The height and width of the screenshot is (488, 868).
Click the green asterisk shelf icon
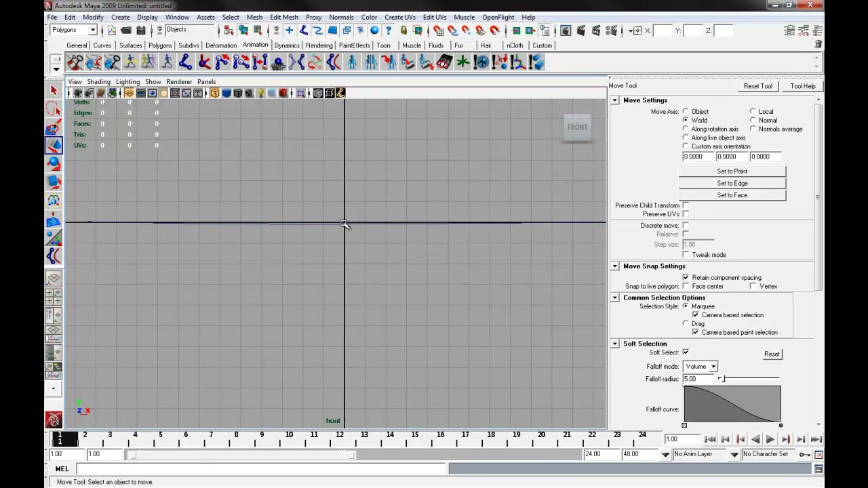(x=462, y=62)
